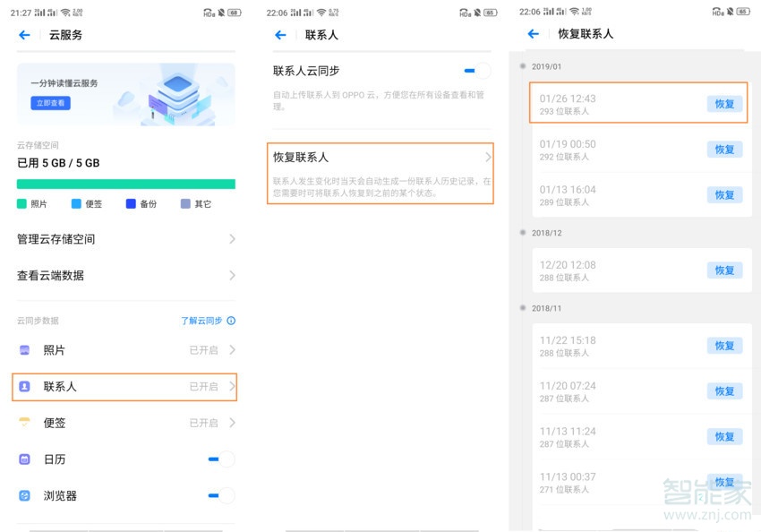Click the cloud storage usage bar

click(125, 181)
